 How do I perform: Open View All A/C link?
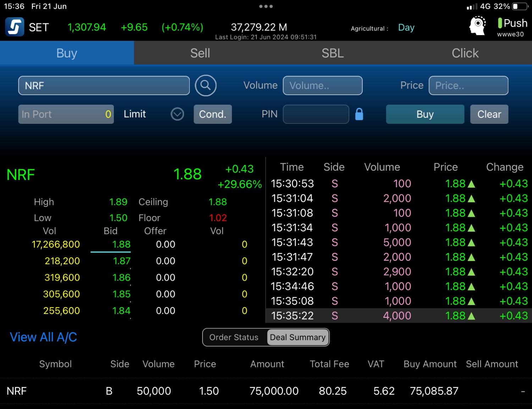43,337
